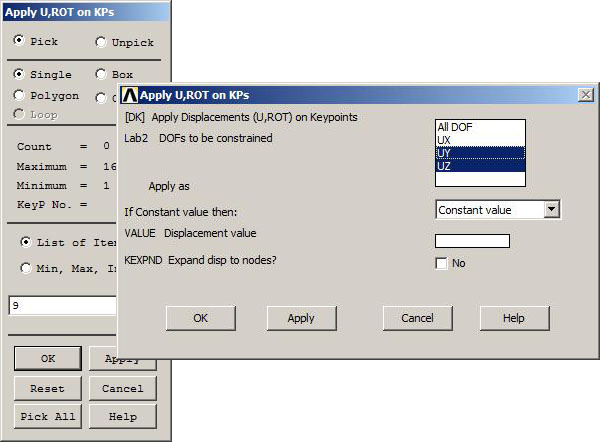Close the Apply U,ROT on KPs dialog
The image size is (600, 442).
[585, 95]
